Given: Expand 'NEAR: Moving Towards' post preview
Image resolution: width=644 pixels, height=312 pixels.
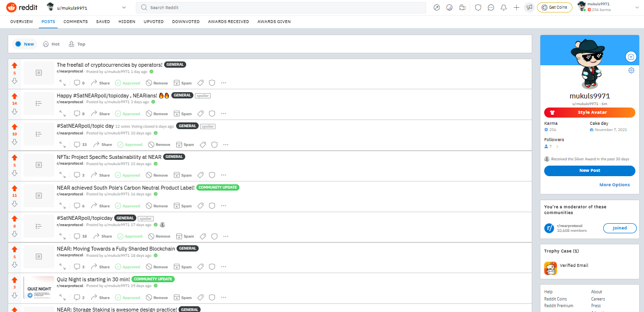Looking at the screenshot, I should [x=63, y=267].
